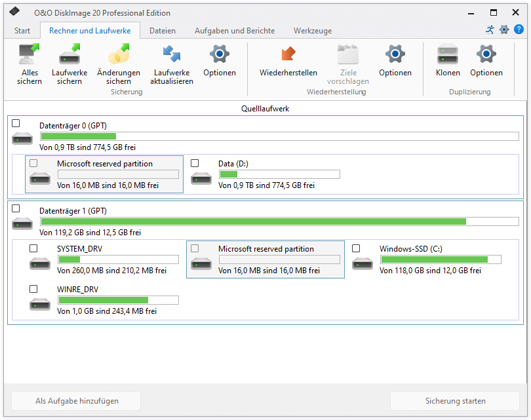Open Optionen in the Duplizierung group

tap(486, 54)
